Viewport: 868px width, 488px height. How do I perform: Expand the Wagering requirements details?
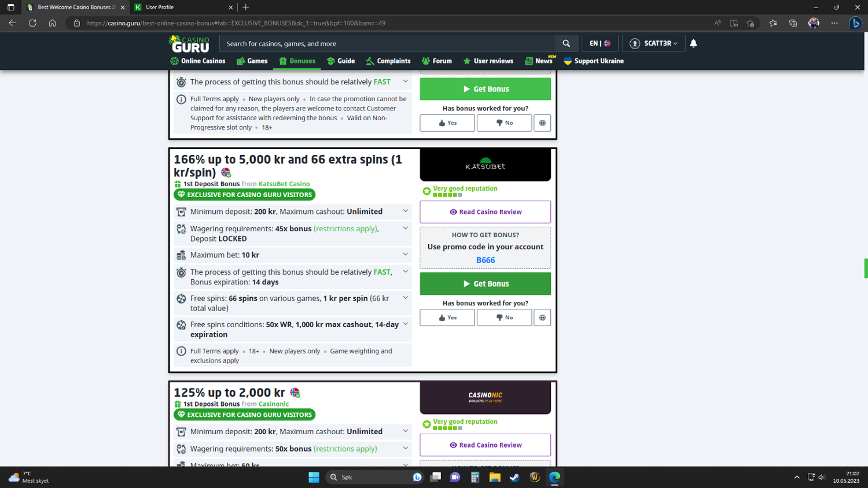click(405, 229)
